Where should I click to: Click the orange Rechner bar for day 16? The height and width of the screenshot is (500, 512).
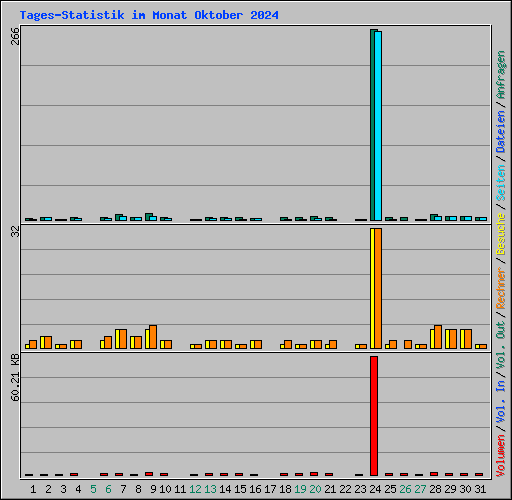[x=258, y=345]
